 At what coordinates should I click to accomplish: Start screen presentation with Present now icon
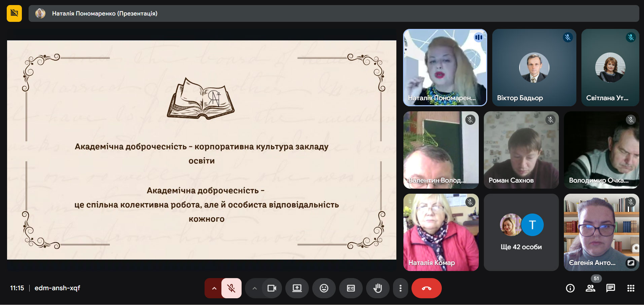coord(297,288)
